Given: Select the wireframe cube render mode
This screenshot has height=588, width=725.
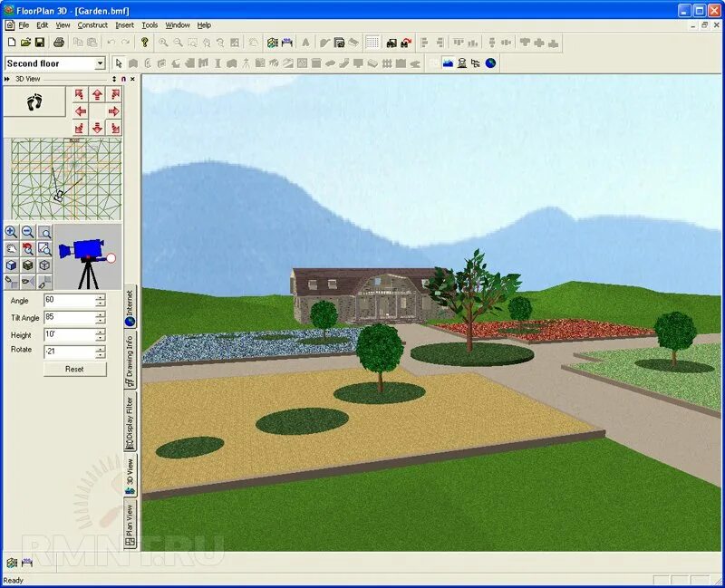Looking at the screenshot, I should click(x=44, y=265).
